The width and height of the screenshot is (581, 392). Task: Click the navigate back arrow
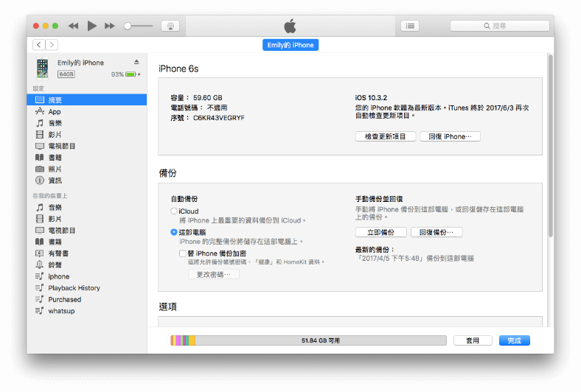pos(38,45)
